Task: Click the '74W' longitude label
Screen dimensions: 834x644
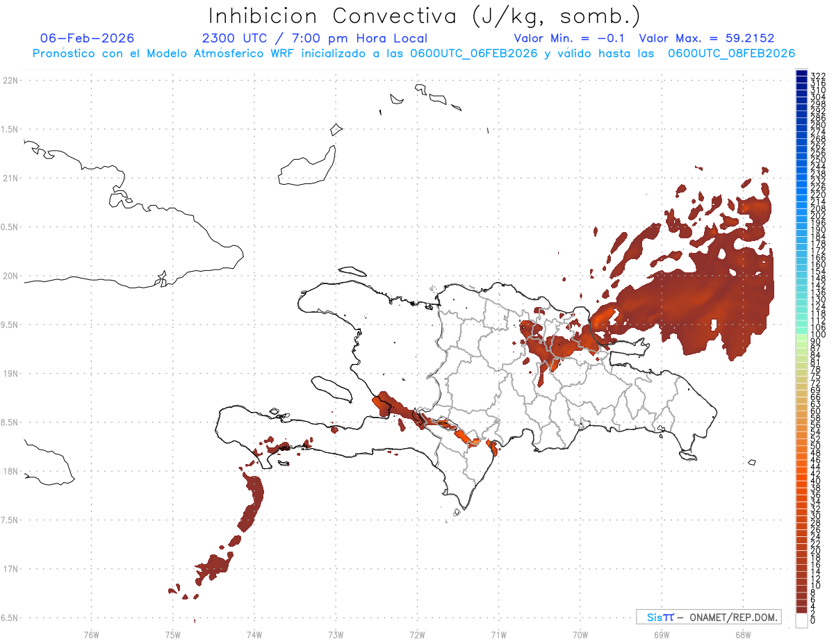Action: [x=254, y=634]
